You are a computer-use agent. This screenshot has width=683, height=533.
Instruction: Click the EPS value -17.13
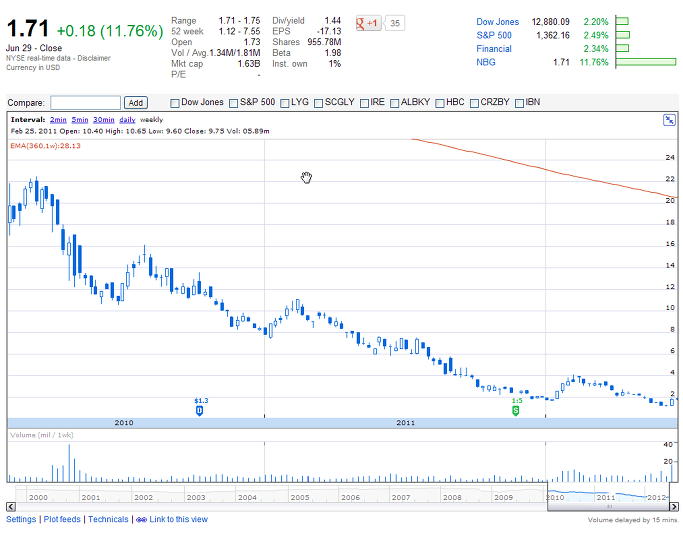pyautogui.click(x=329, y=31)
